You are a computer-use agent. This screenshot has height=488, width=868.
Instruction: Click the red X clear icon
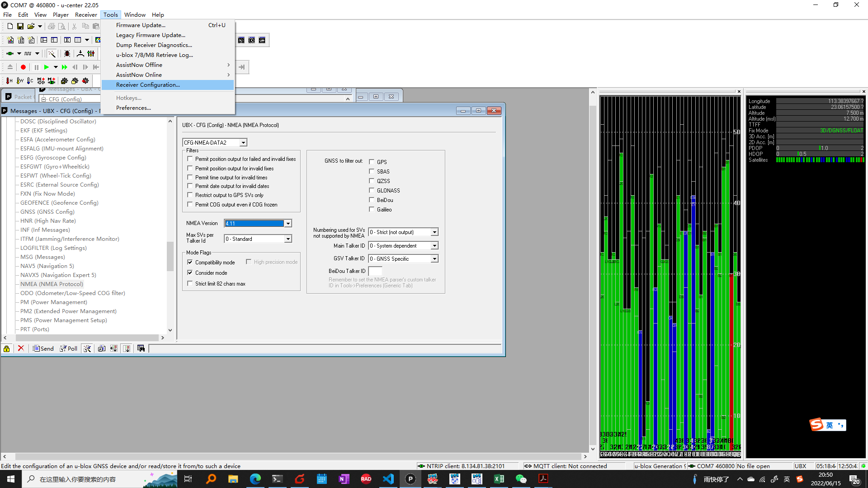click(x=21, y=349)
